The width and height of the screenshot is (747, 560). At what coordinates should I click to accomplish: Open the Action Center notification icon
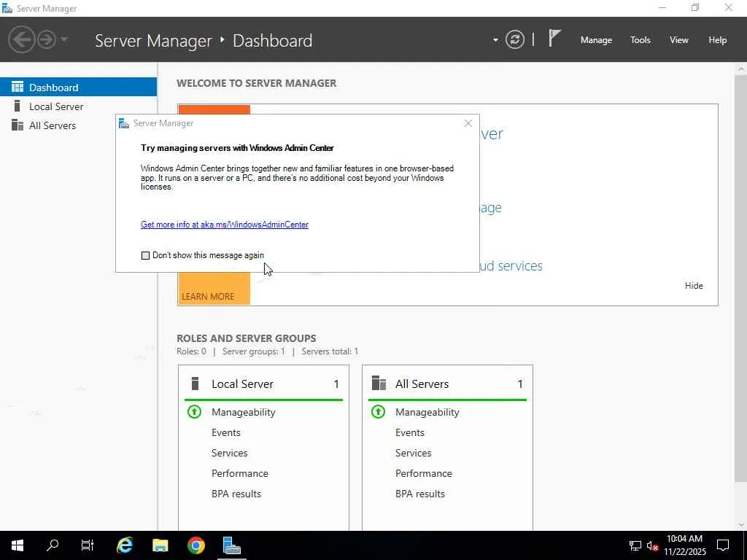tap(723, 545)
